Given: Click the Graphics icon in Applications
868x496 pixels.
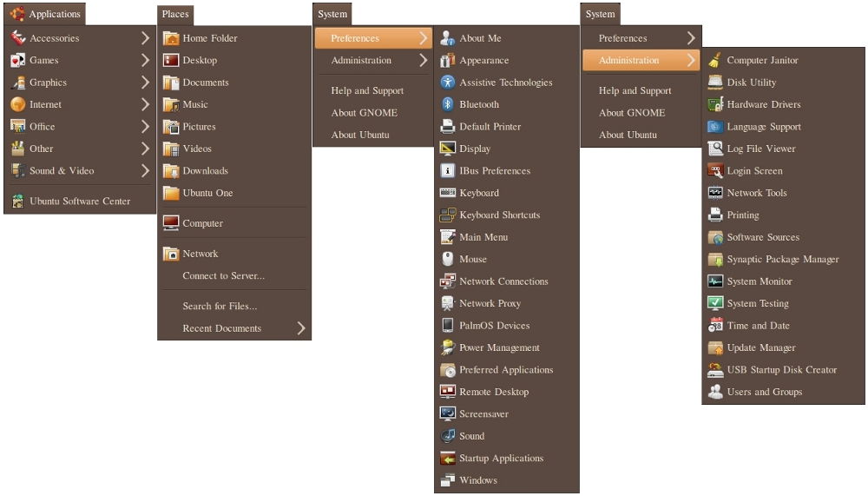Looking at the screenshot, I should (x=17, y=82).
